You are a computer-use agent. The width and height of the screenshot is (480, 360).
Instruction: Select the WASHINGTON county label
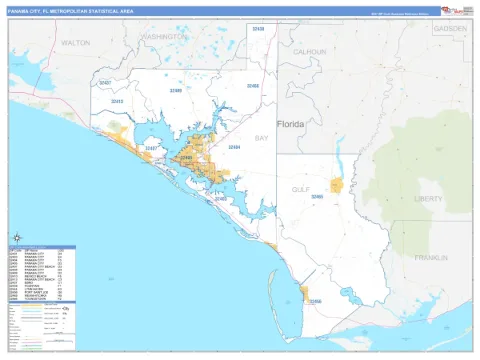tap(163, 36)
